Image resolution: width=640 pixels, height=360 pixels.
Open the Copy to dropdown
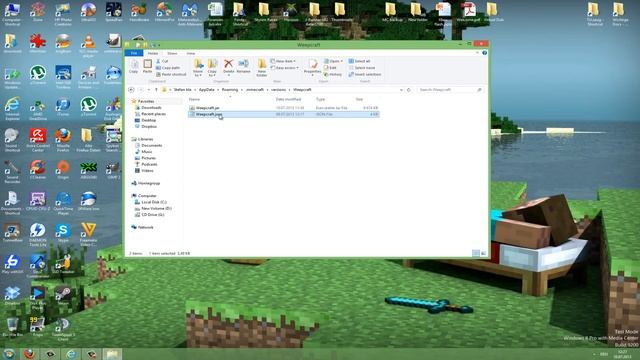pos(212,68)
